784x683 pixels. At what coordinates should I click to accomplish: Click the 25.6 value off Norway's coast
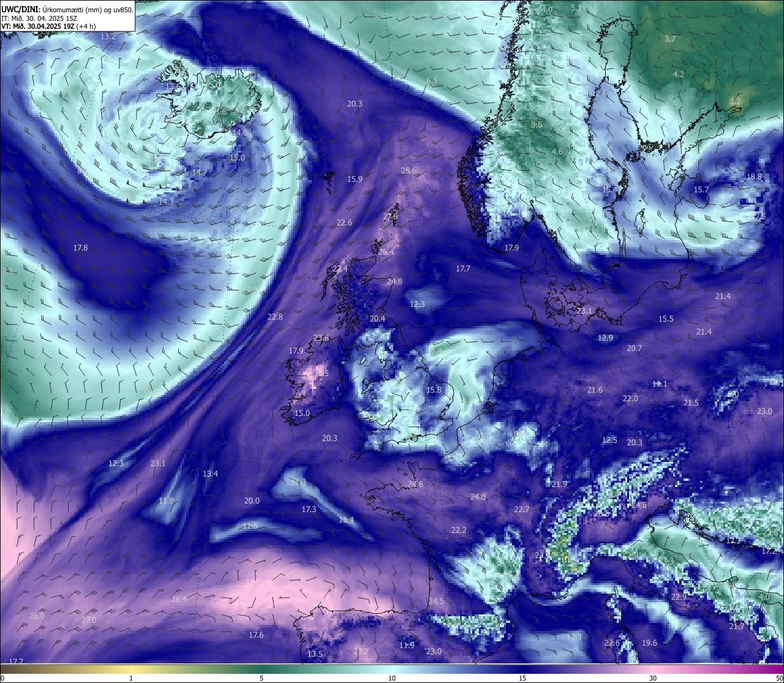point(409,171)
